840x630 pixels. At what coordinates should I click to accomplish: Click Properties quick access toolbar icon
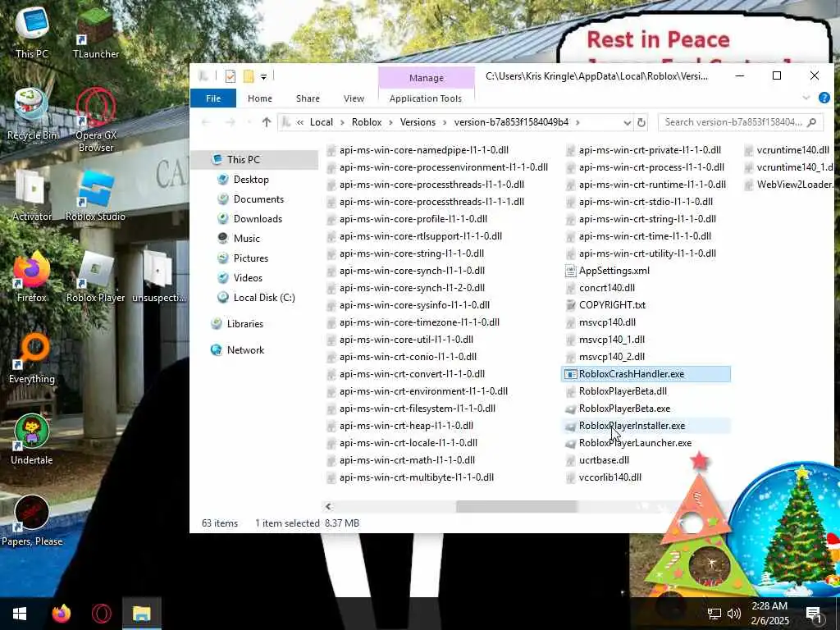tap(231, 76)
